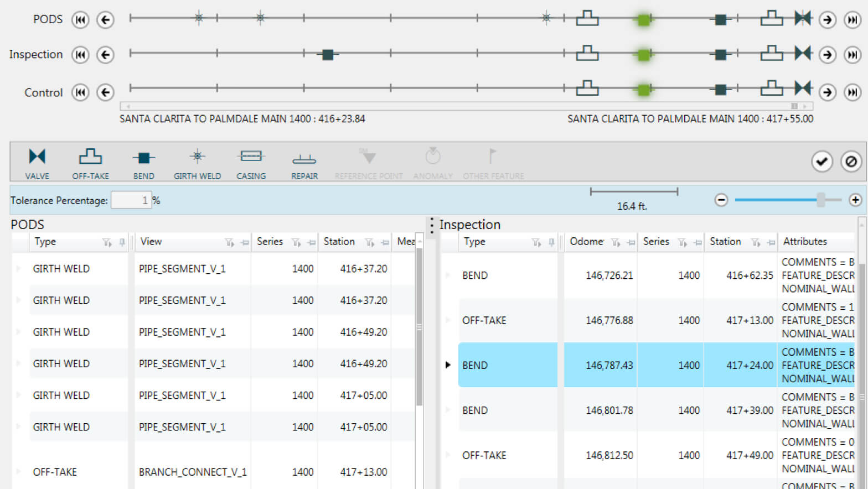Jump to first feature in PODS track
Viewport: 868px width, 489px height.
pyautogui.click(x=80, y=20)
